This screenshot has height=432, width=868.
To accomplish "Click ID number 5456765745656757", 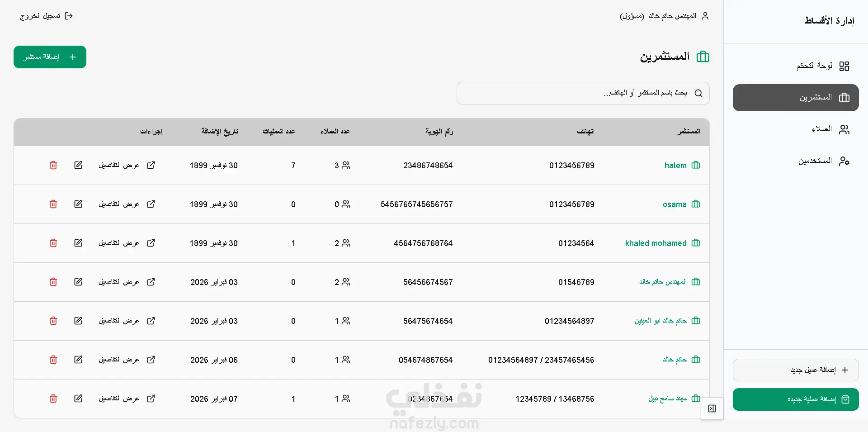I will click(x=416, y=204).
